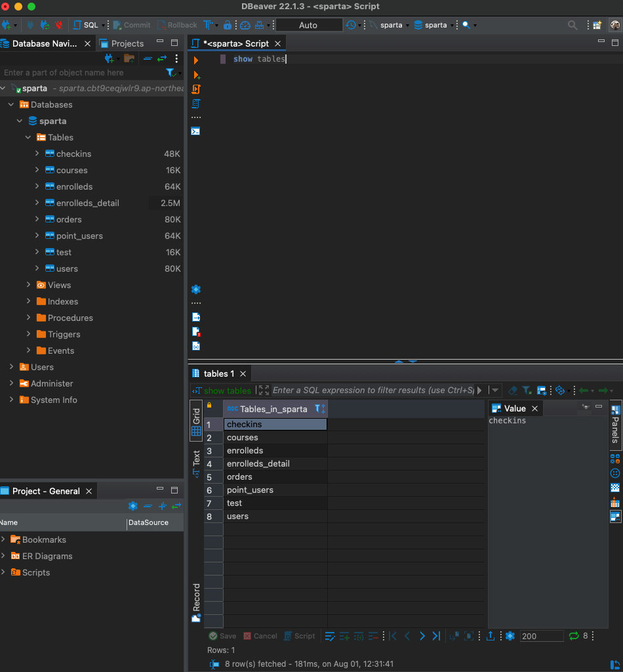623x672 pixels.
Task: Go to the next row in results
Action: [x=422, y=636]
